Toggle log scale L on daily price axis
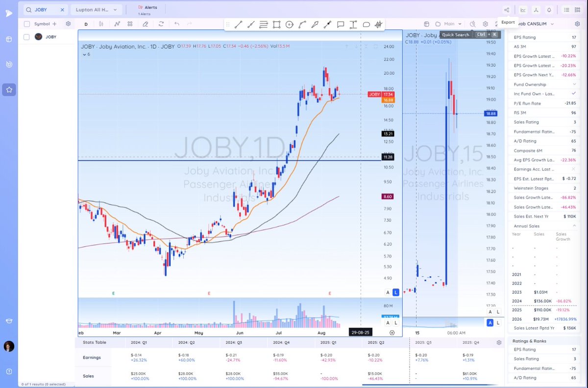 396,292
